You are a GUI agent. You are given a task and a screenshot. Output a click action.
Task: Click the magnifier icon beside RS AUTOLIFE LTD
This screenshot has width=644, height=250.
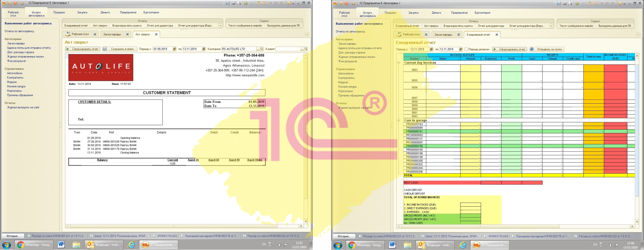pos(262,49)
